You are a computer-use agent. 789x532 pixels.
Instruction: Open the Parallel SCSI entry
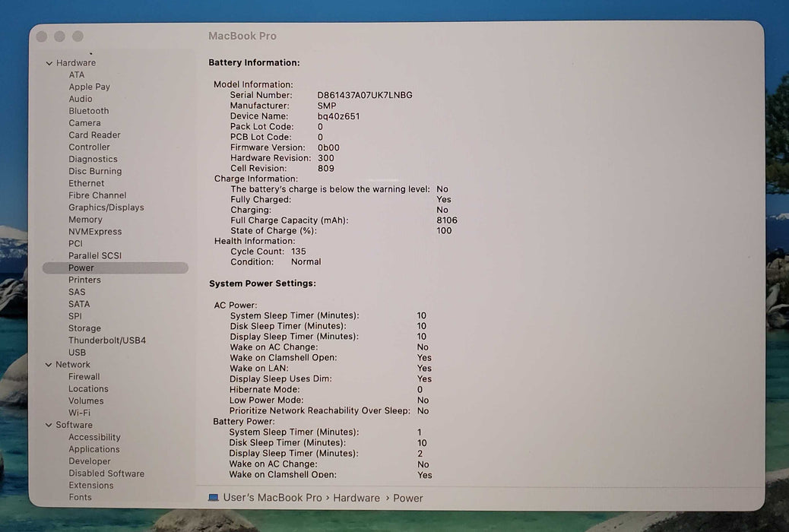point(95,255)
